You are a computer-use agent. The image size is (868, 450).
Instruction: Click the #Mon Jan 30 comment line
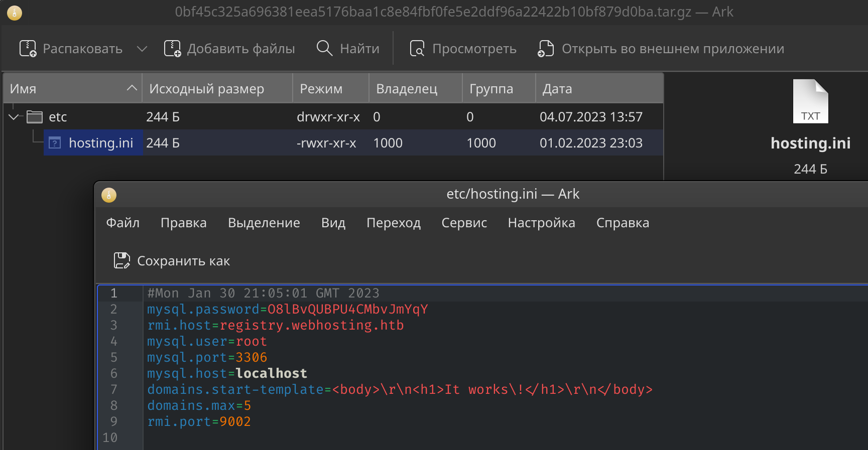(x=264, y=293)
